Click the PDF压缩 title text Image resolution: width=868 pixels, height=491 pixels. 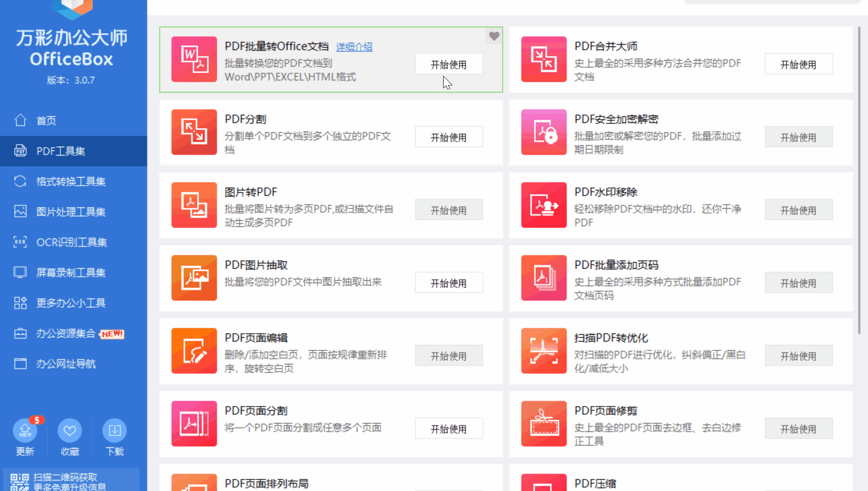click(x=595, y=483)
